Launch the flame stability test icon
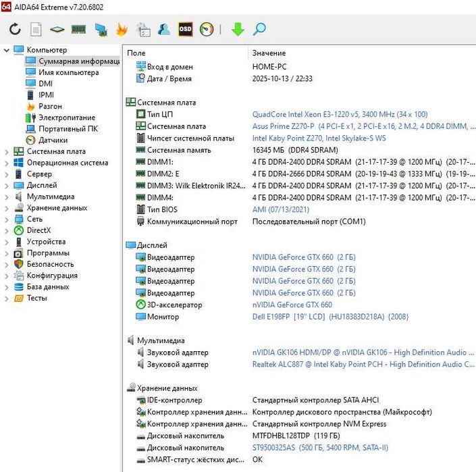Screen dimensions: 476x472 [122, 30]
